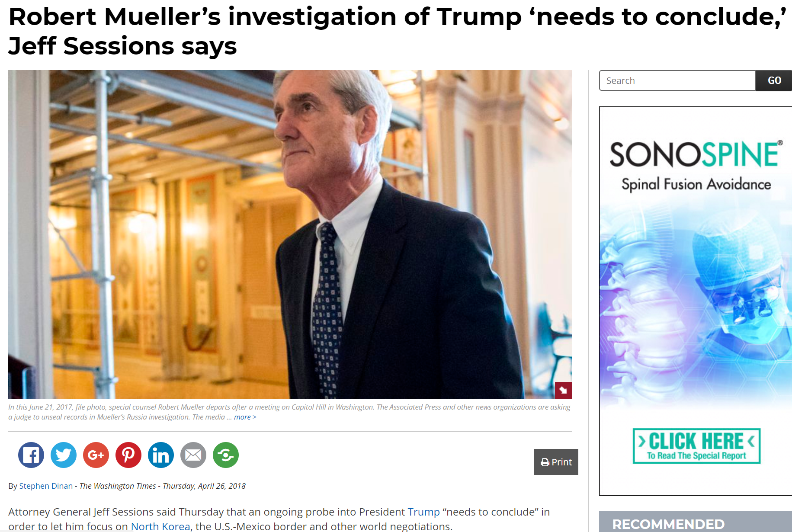Share article on LinkedIn
The image size is (792, 532).
point(161,455)
